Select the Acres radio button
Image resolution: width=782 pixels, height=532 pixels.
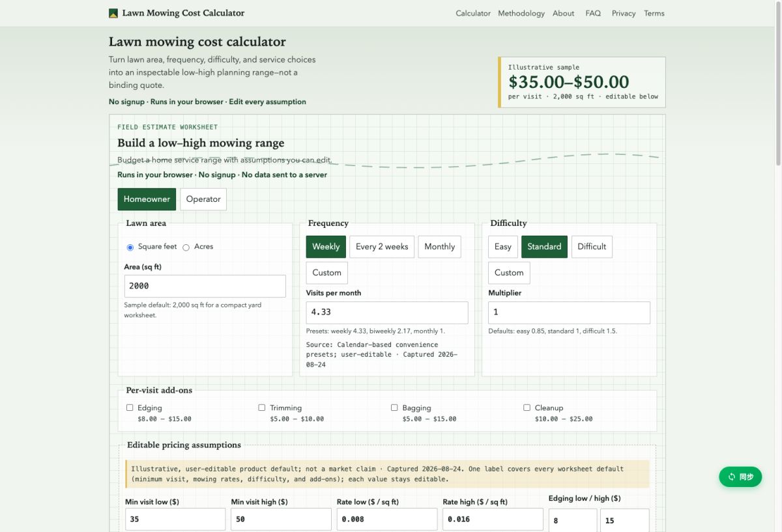186,247
